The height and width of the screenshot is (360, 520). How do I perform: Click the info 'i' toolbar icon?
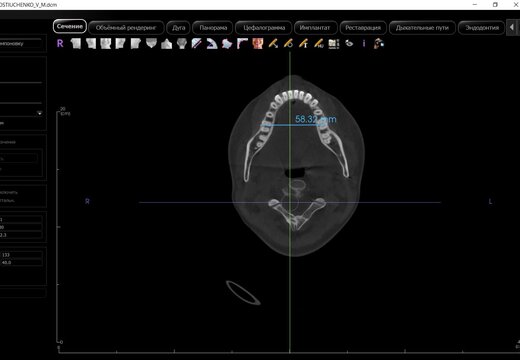point(364,44)
